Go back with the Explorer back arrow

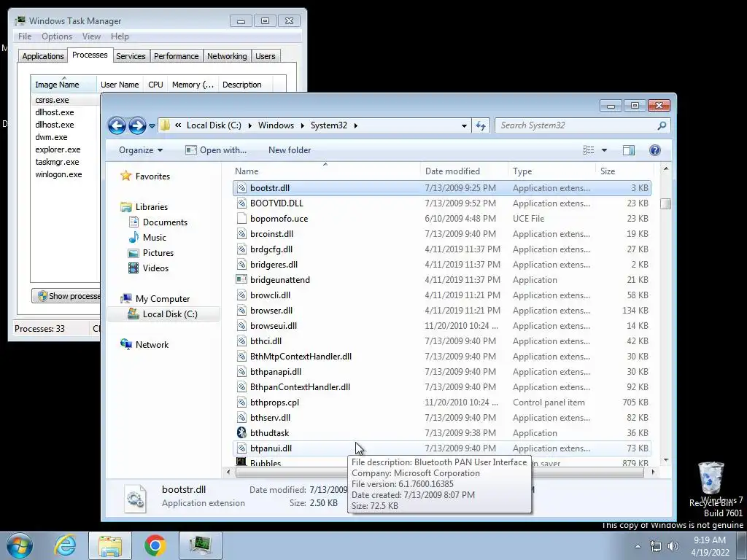point(117,125)
